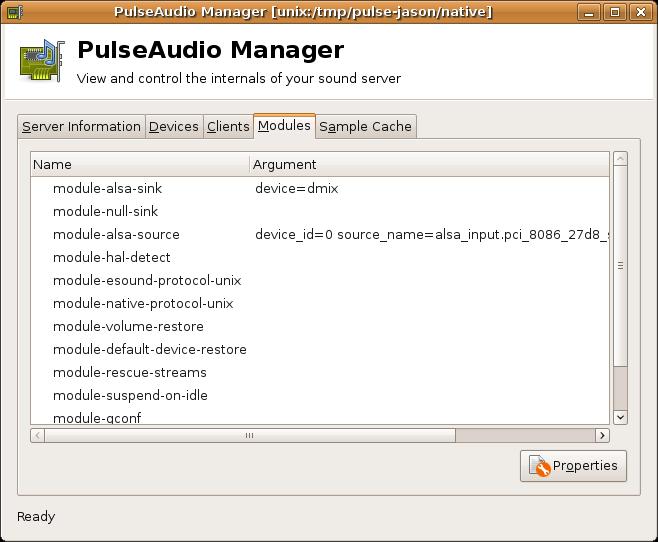Image resolution: width=658 pixels, height=542 pixels.
Task: Select the module-esound-protocol-unix row
Action: (x=320, y=281)
